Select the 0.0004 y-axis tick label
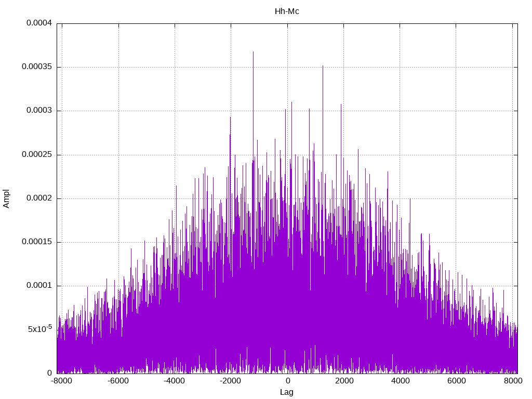Screen dimensions: 532x399 click(39, 23)
